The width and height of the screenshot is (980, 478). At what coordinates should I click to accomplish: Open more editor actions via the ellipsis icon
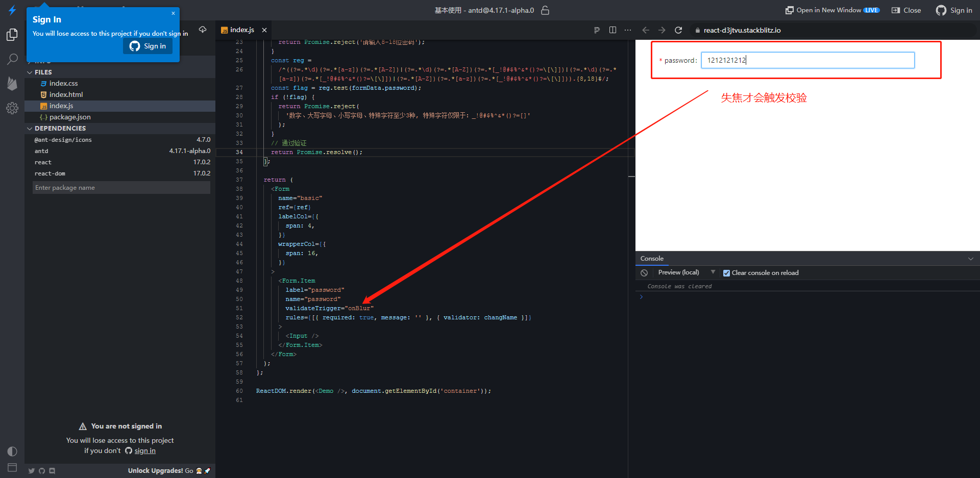click(627, 30)
